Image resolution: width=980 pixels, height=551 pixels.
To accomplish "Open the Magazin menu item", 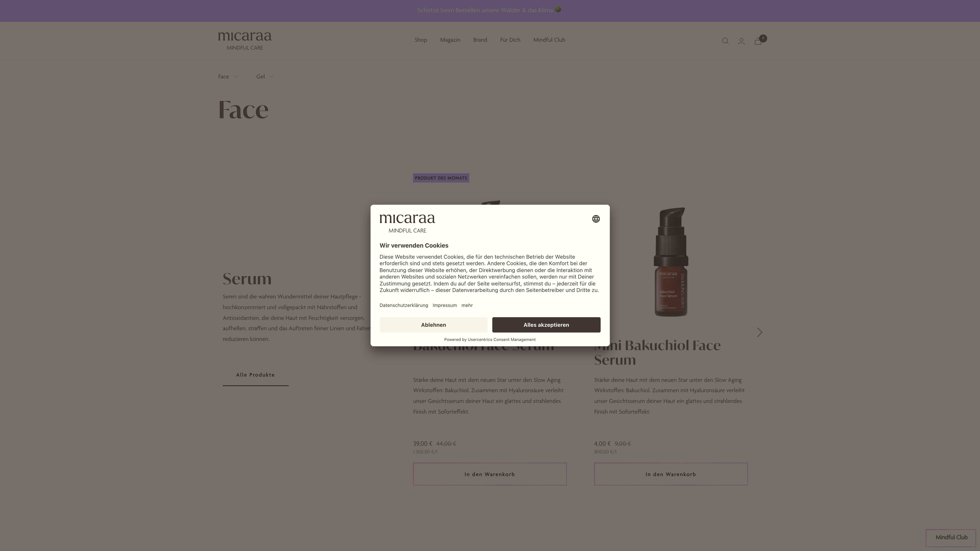I will (450, 40).
